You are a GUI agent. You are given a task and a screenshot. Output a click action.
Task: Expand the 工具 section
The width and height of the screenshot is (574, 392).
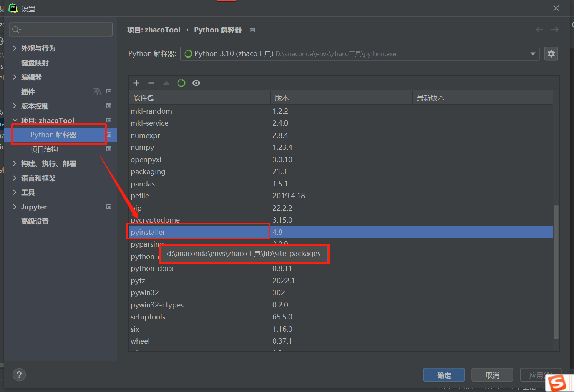[x=15, y=192]
